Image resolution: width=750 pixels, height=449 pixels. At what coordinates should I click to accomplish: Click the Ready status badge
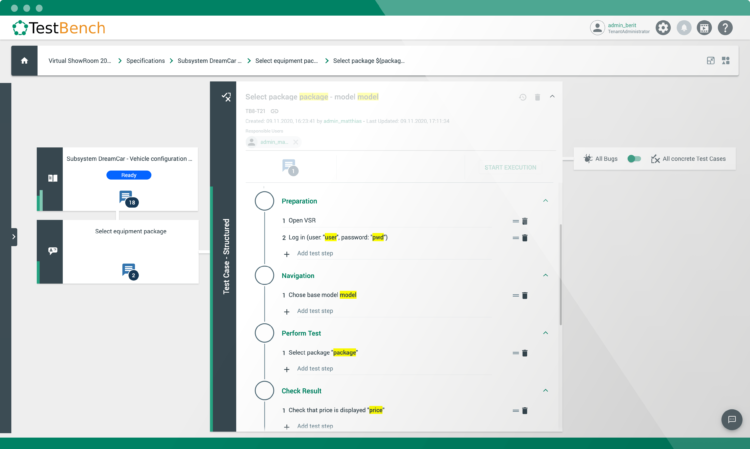click(x=129, y=175)
